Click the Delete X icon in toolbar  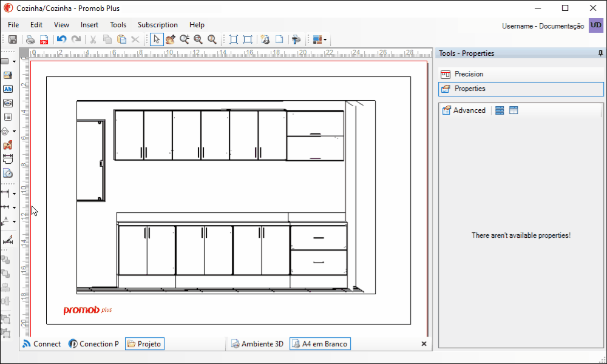point(135,39)
